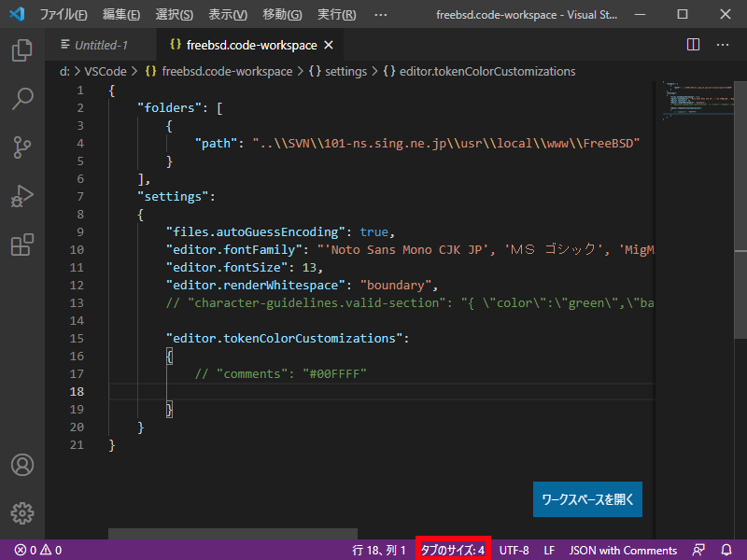Close the freebsd.code-workspace tab
The width and height of the screenshot is (747, 560).
pyautogui.click(x=329, y=45)
